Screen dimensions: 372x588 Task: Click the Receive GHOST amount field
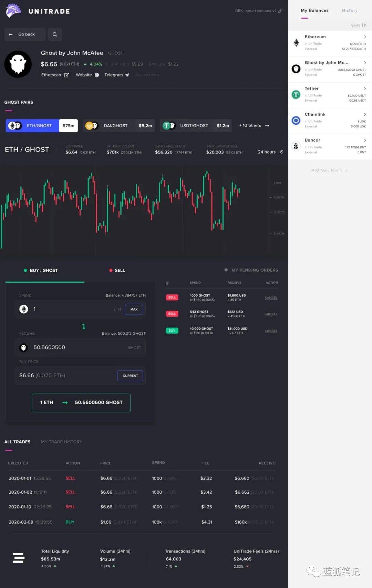coord(80,348)
